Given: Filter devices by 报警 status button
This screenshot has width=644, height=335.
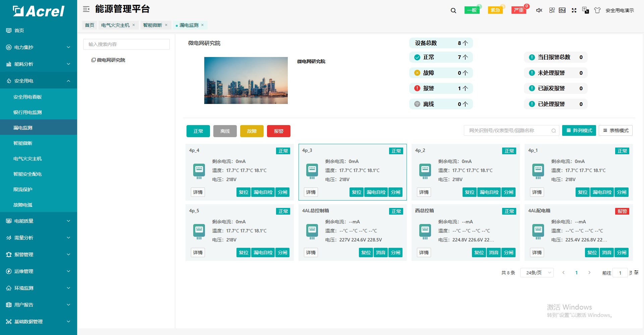Looking at the screenshot, I should pos(278,131).
